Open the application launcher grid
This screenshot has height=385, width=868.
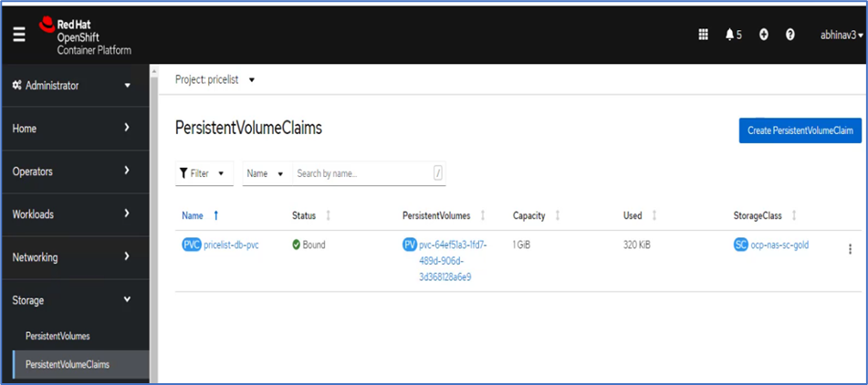click(x=704, y=35)
